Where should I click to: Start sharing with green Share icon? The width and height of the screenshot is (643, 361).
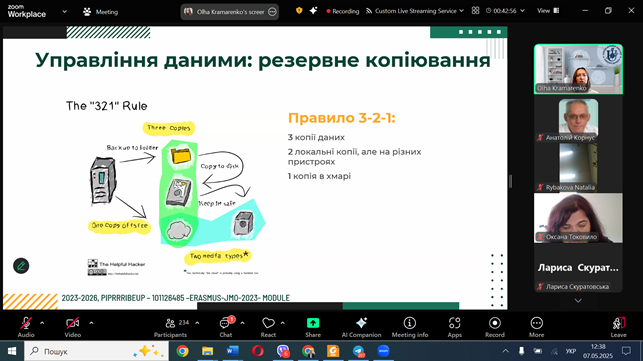point(313,323)
